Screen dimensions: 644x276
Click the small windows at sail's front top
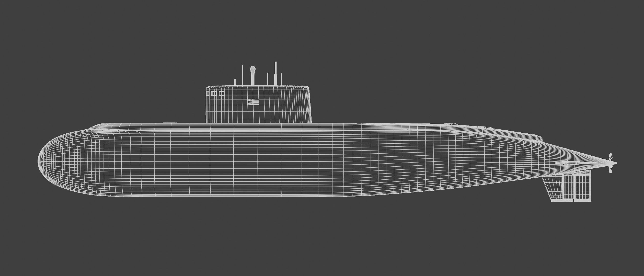(x=215, y=93)
